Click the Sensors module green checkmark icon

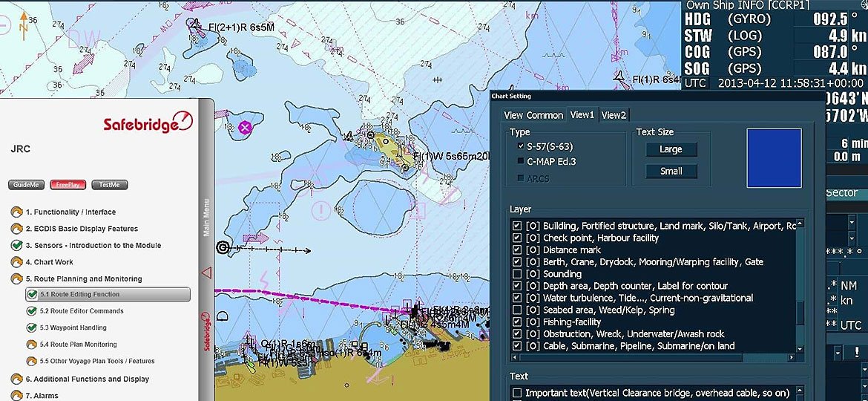(16, 246)
